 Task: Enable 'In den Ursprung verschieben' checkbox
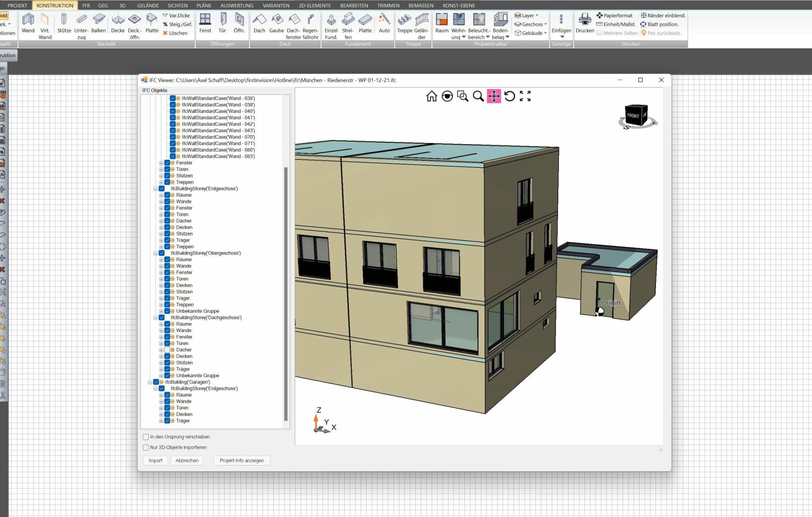(x=146, y=437)
